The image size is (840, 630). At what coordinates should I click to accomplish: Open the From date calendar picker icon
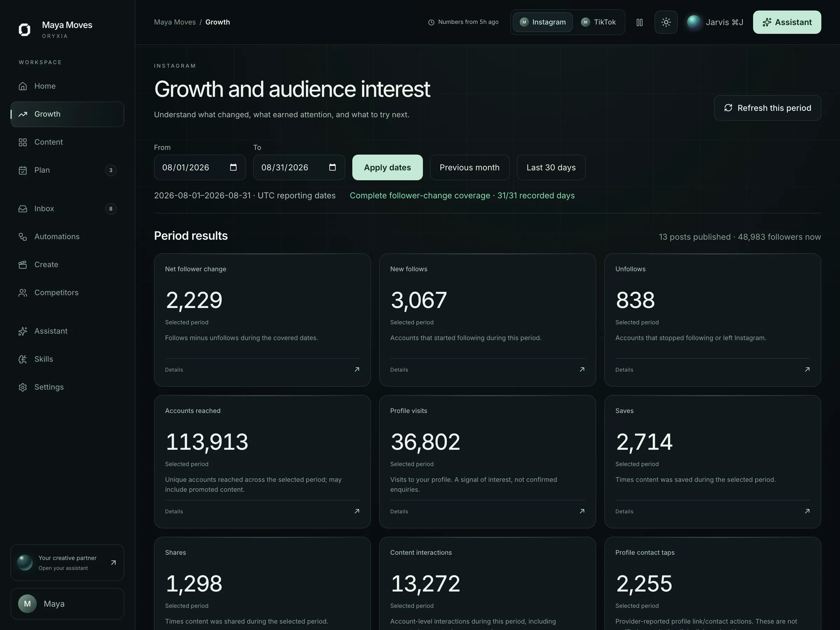click(x=233, y=167)
